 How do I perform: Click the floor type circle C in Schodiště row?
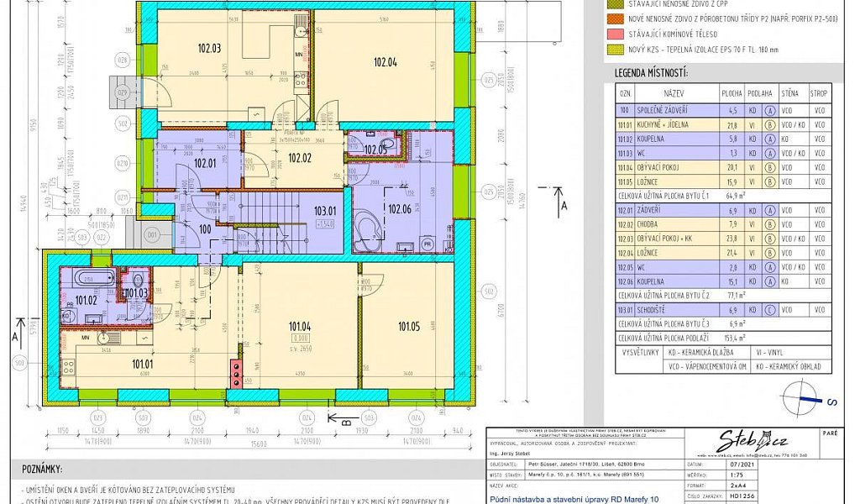click(x=769, y=310)
